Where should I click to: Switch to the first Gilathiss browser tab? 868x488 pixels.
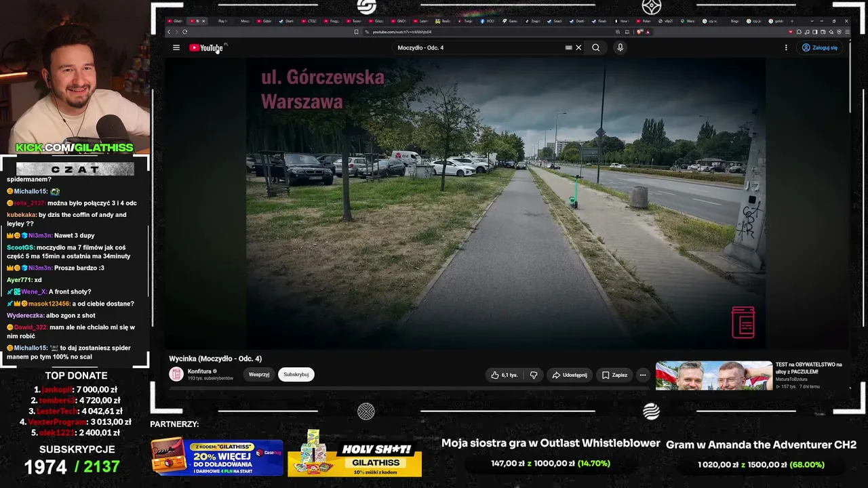176,21
